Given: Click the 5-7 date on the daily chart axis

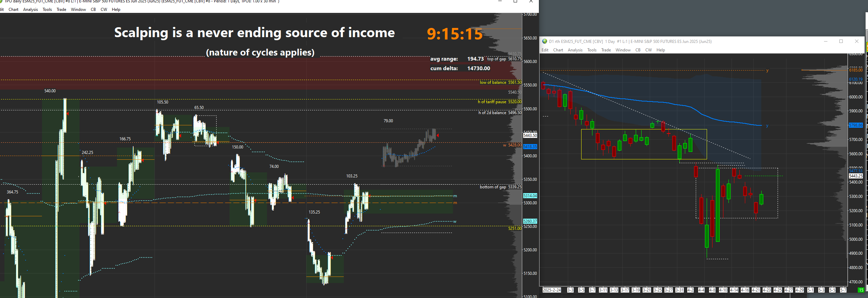Looking at the screenshot, I should pos(843,290).
